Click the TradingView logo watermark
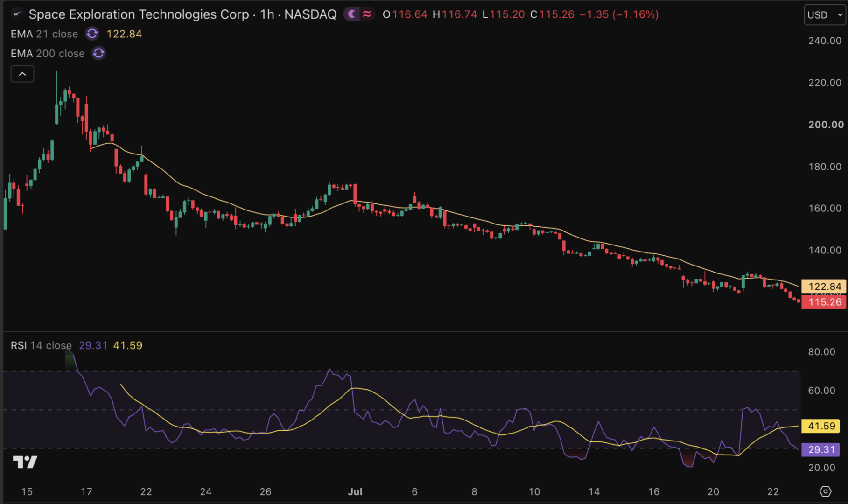Screen dimensions: 848x504 click(x=25, y=462)
